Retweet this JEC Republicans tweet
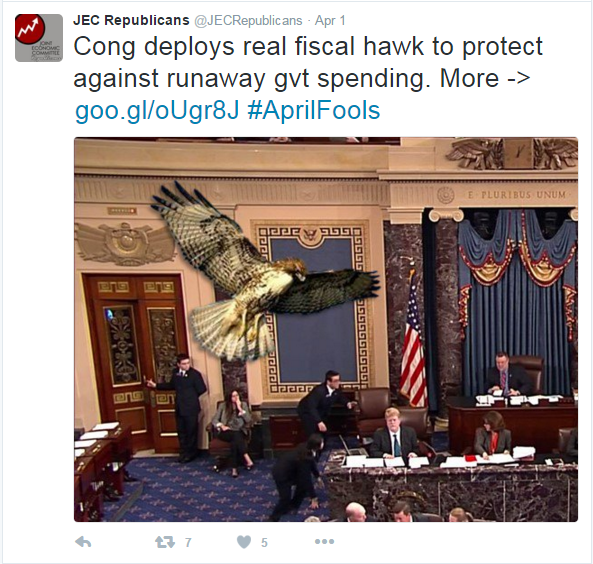593x564 pixels. click(x=165, y=542)
